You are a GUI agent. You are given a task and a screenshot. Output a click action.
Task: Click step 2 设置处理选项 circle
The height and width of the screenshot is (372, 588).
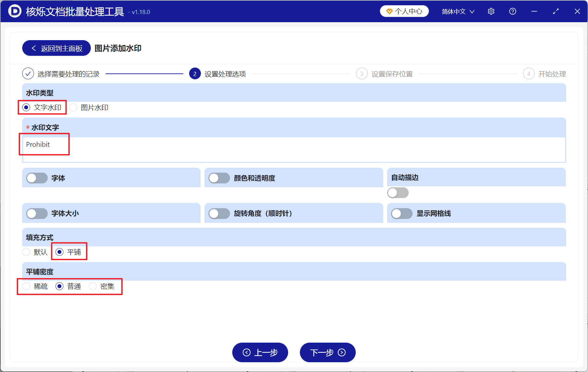pyautogui.click(x=195, y=74)
